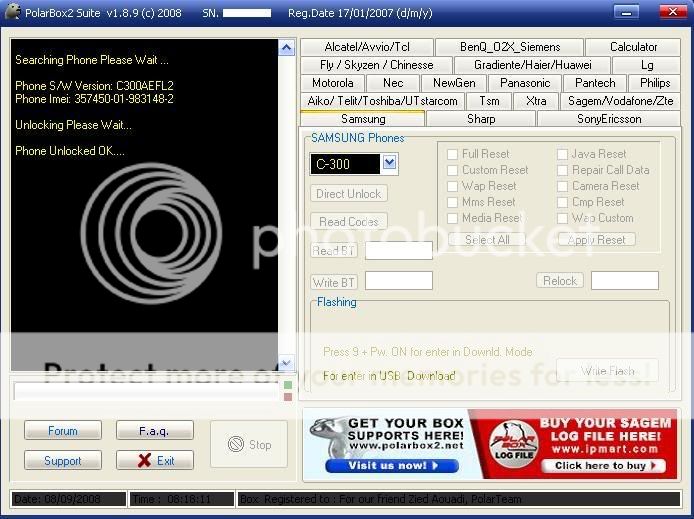This screenshot has width=694, height=519.
Task: Check the Media Reset option
Action: (x=452, y=218)
